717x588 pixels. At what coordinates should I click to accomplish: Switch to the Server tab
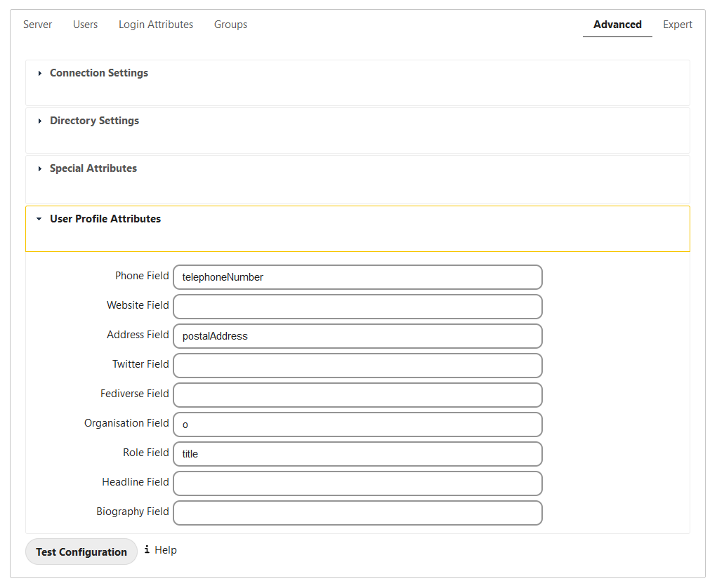[x=37, y=24]
